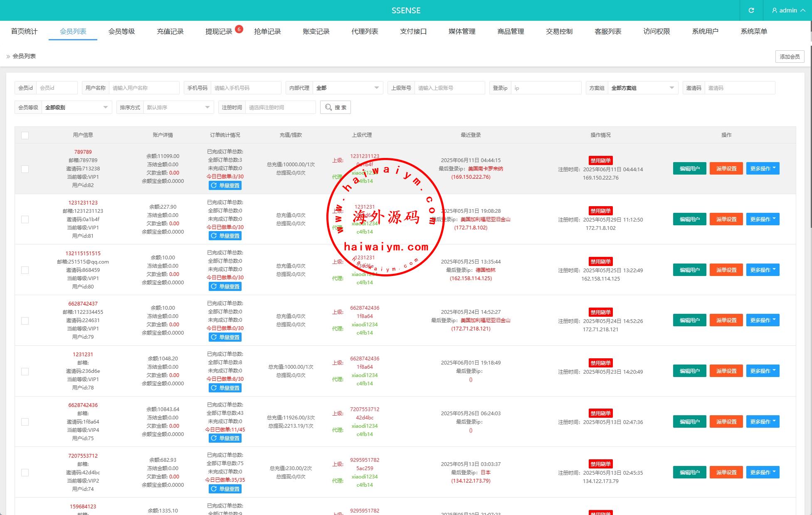
Task: Click the search magnifier icon button
Action: point(328,107)
